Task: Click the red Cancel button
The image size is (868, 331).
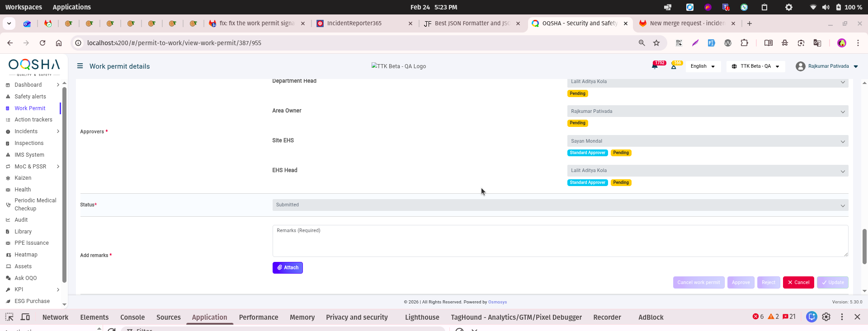Action: 798,283
